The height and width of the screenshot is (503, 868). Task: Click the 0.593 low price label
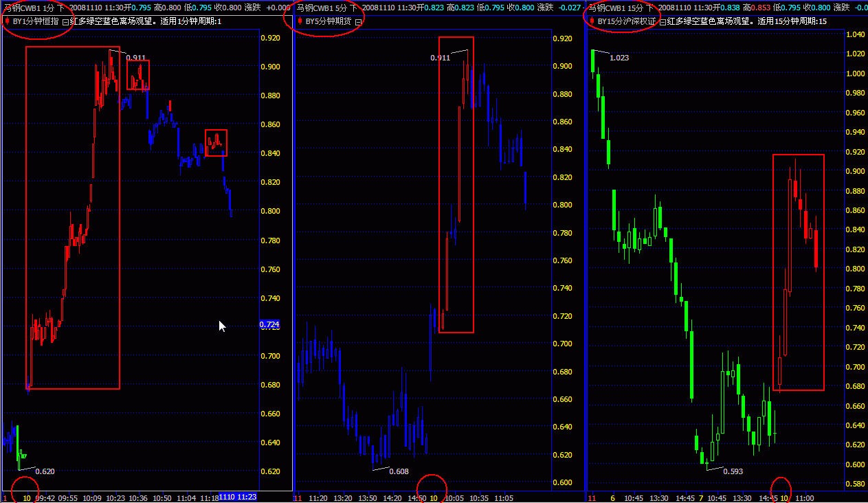pyautogui.click(x=733, y=471)
